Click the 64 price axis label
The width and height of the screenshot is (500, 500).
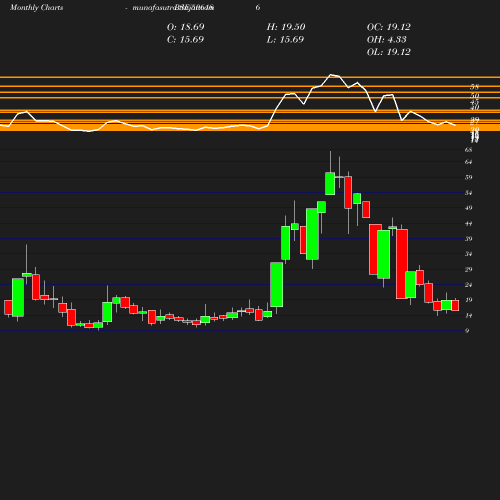point(468,162)
